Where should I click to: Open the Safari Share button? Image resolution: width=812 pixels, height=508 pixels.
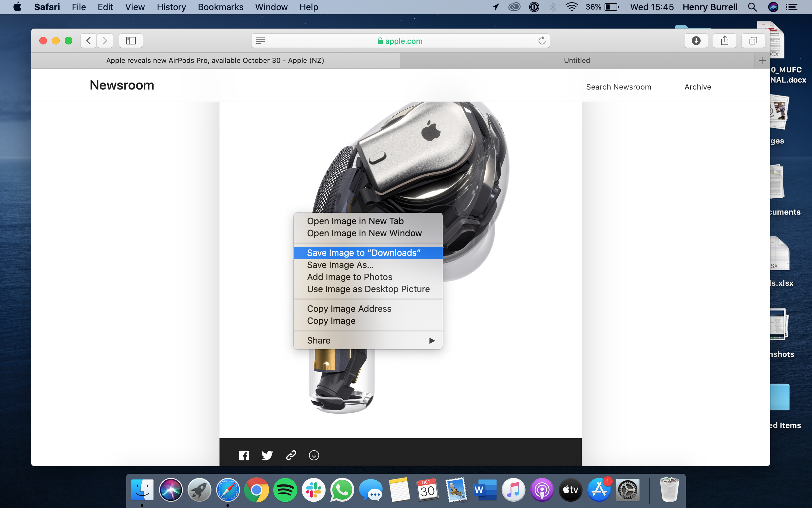click(724, 41)
